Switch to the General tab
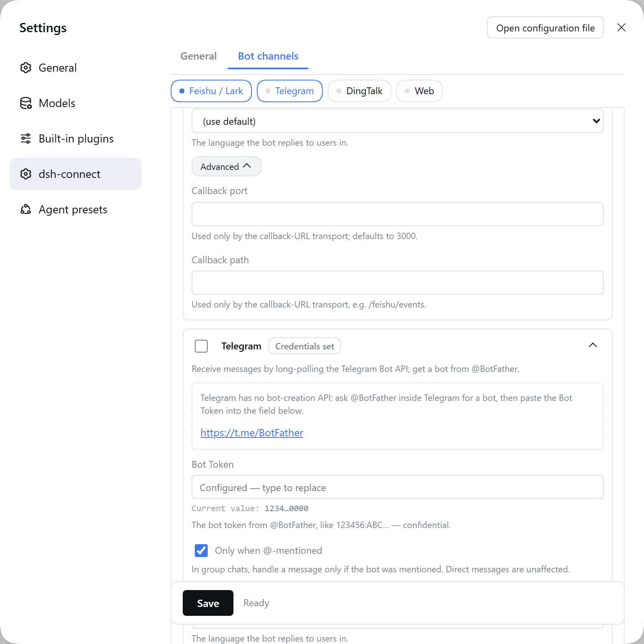This screenshot has width=644, height=644. (x=198, y=56)
